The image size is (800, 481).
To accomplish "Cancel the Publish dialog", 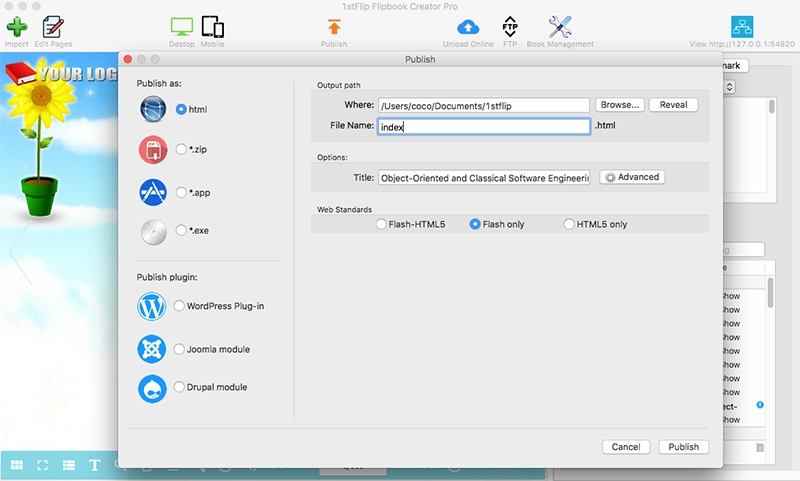I will point(626,447).
